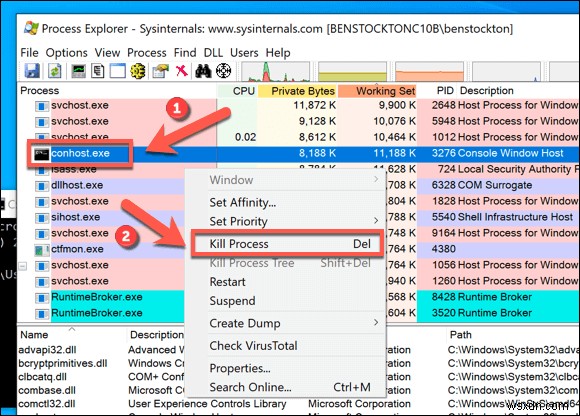The height and width of the screenshot is (416, 580).
Task: Sort by the Working Set column header
Action: [377, 91]
